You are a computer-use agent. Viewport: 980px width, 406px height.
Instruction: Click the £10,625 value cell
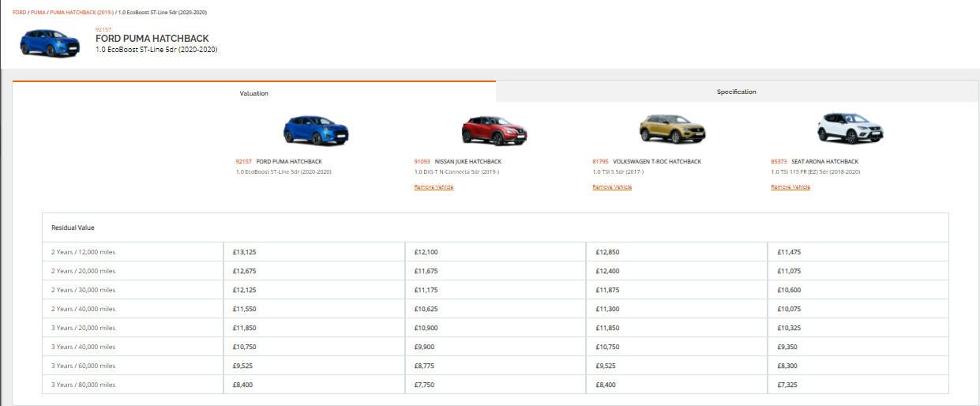coord(495,309)
